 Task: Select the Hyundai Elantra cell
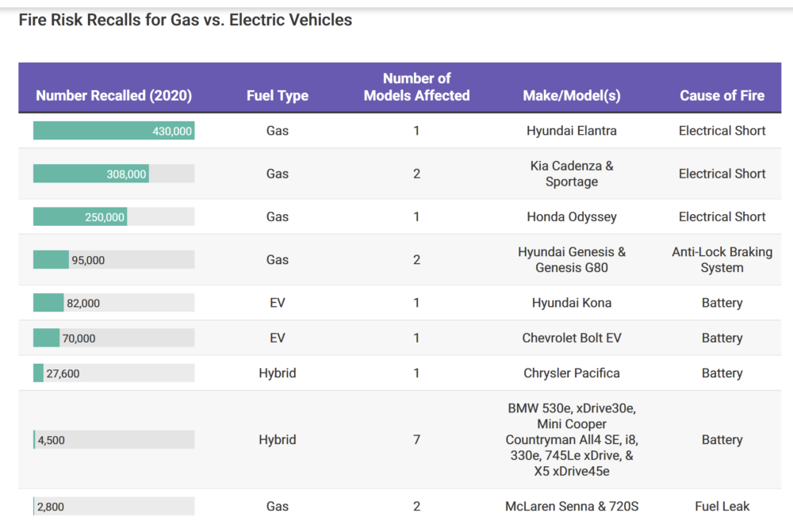pos(571,131)
